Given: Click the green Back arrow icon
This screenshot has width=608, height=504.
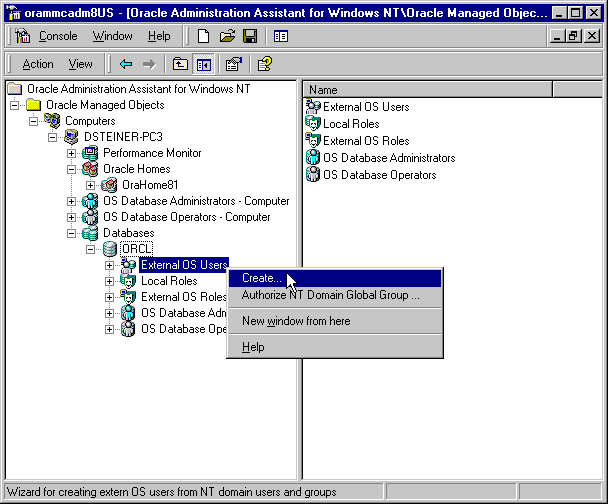Looking at the screenshot, I should click(126, 64).
